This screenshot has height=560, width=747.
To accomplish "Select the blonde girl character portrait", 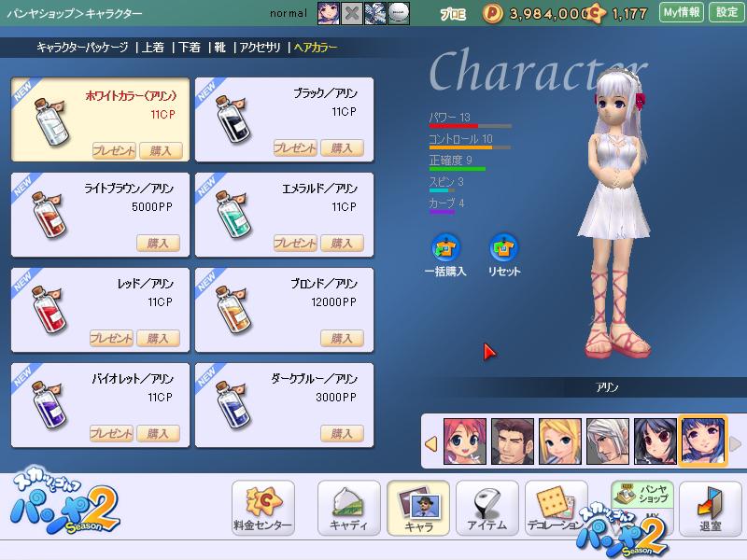I will (559, 441).
